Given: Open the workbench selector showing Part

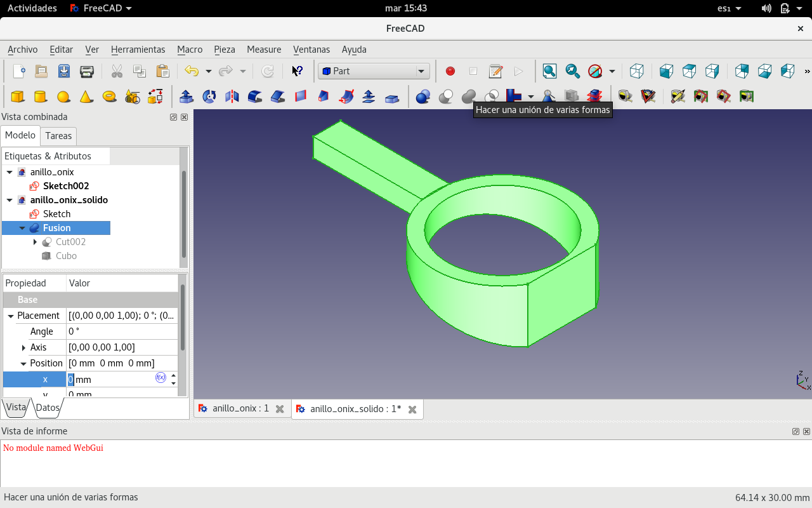Looking at the screenshot, I should click(x=374, y=71).
